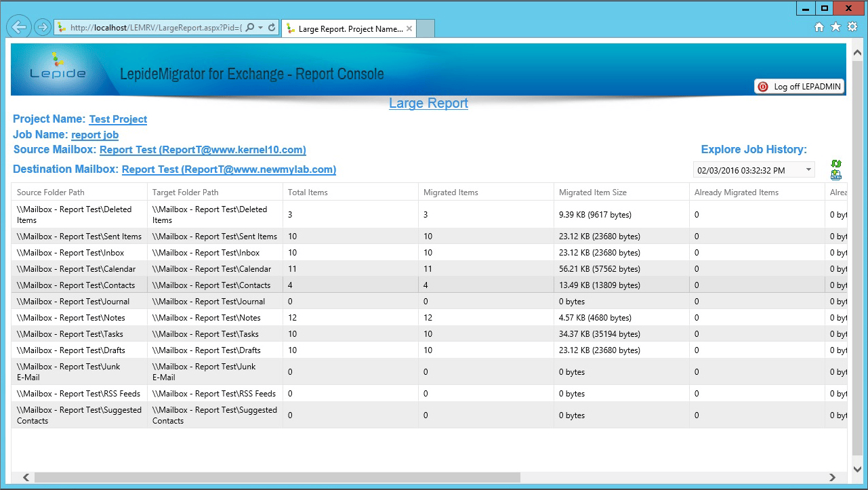Close the Large Report browser tab

click(409, 28)
